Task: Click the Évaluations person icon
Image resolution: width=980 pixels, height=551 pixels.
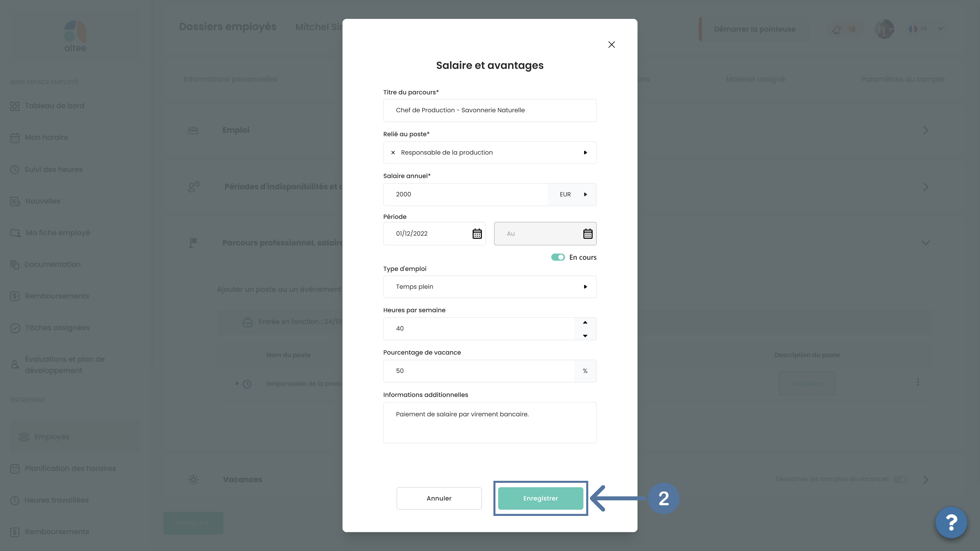Action: (15, 365)
